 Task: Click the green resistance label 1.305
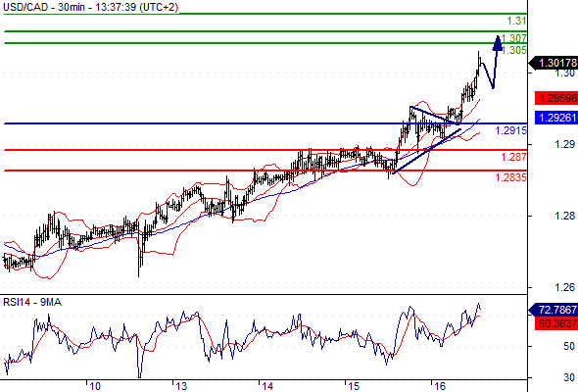[514, 50]
